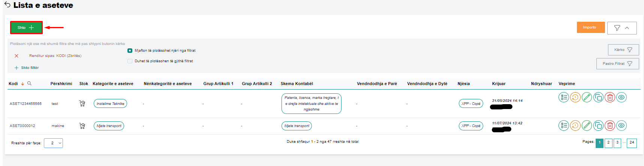The height and width of the screenshot is (166, 644).
Task: Open the details list icon for ASET0000012
Action: click(x=564, y=126)
